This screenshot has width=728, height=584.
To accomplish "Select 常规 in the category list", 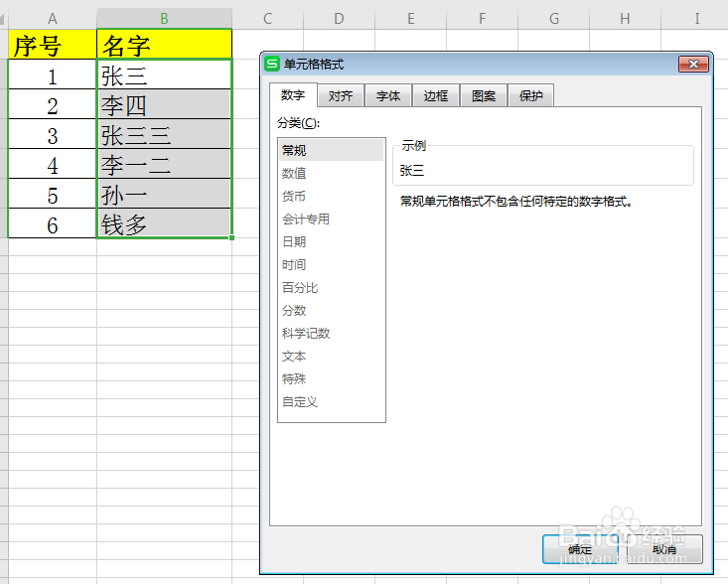I will click(x=332, y=150).
